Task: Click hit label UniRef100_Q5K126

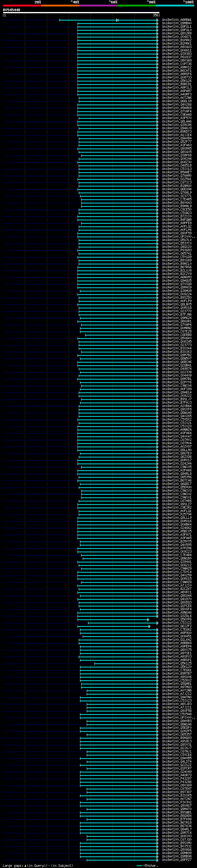Action: 176,81
